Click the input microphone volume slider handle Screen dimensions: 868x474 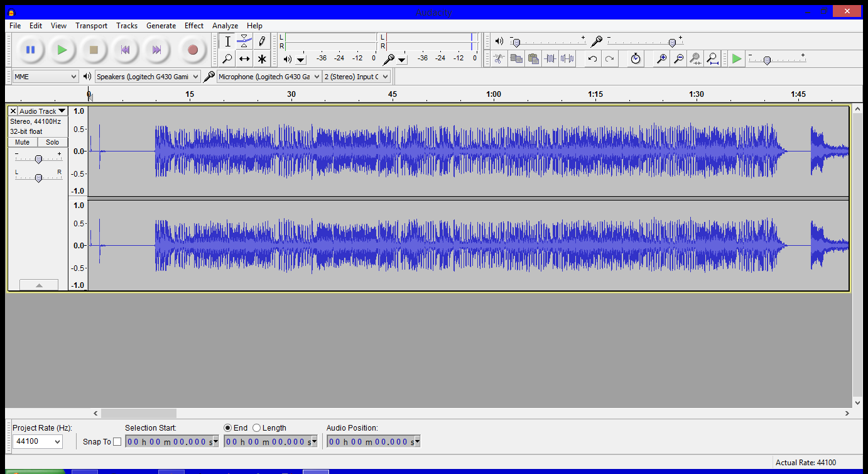(x=672, y=43)
